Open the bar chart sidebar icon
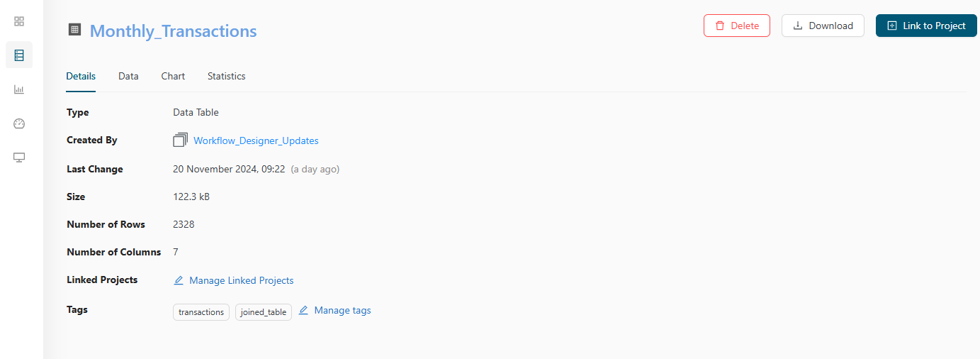This screenshot has height=359, width=980. coord(19,89)
